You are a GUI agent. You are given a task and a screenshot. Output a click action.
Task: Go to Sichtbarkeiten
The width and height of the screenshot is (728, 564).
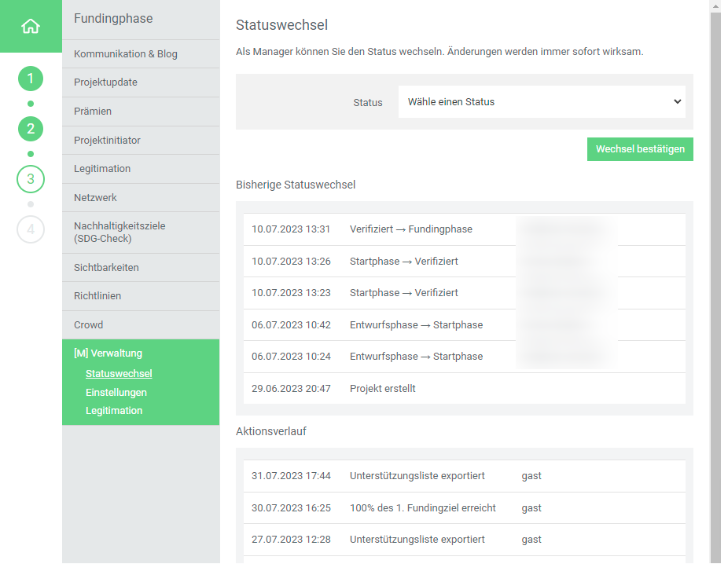coord(106,268)
